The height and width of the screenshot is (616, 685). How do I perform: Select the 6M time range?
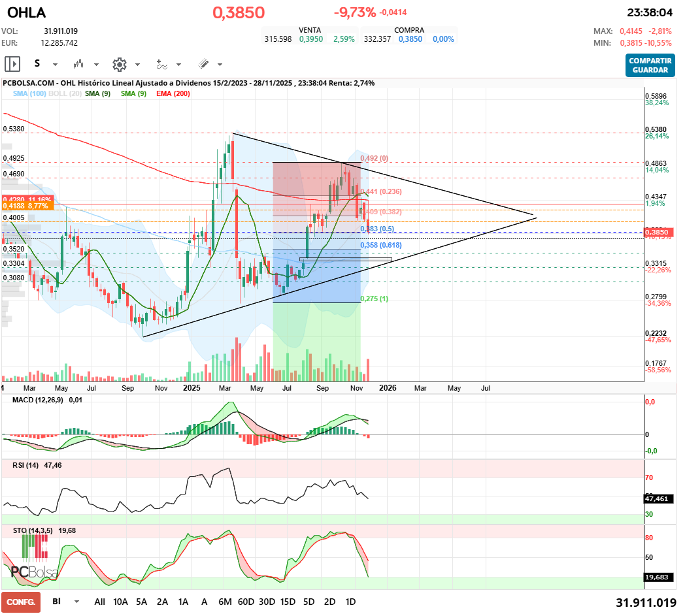pyautogui.click(x=226, y=601)
